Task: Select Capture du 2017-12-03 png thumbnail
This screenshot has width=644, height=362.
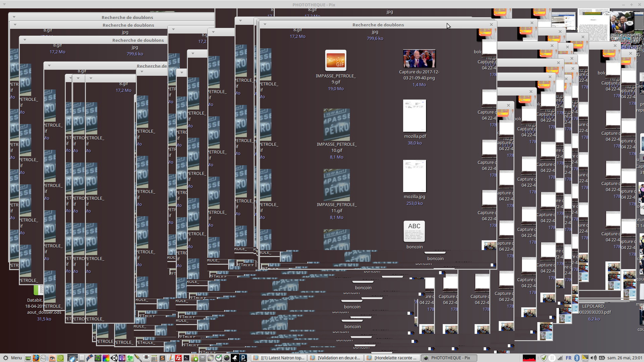Action: pyautogui.click(x=419, y=59)
